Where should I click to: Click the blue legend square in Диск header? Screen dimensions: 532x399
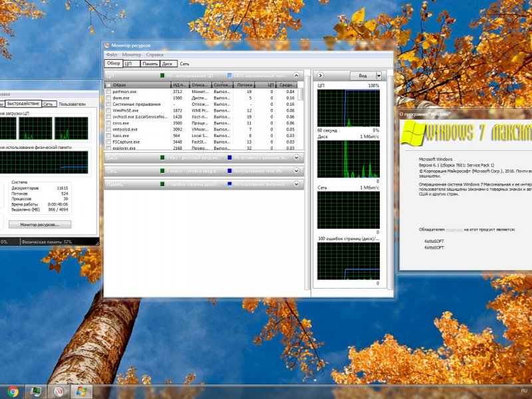click(229, 158)
